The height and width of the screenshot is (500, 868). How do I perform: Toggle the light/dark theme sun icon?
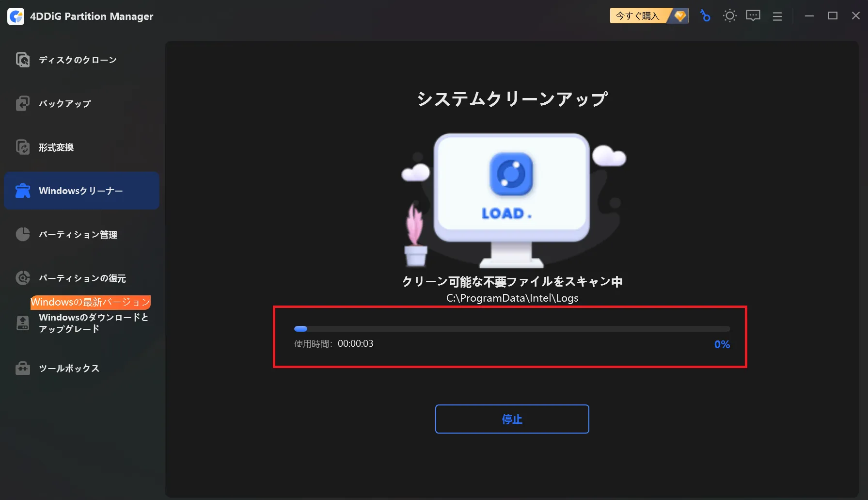click(x=729, y=16)
